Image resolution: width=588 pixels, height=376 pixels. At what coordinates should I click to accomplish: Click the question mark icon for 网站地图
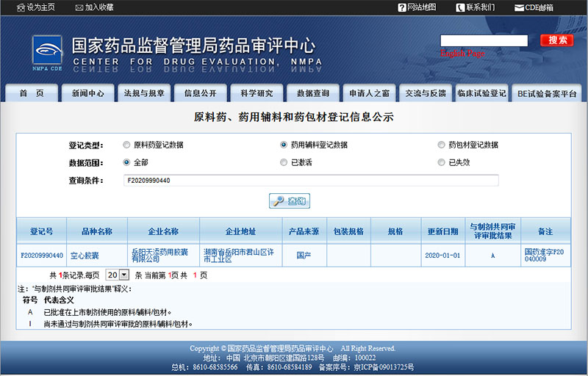click(x=402, y=7)
